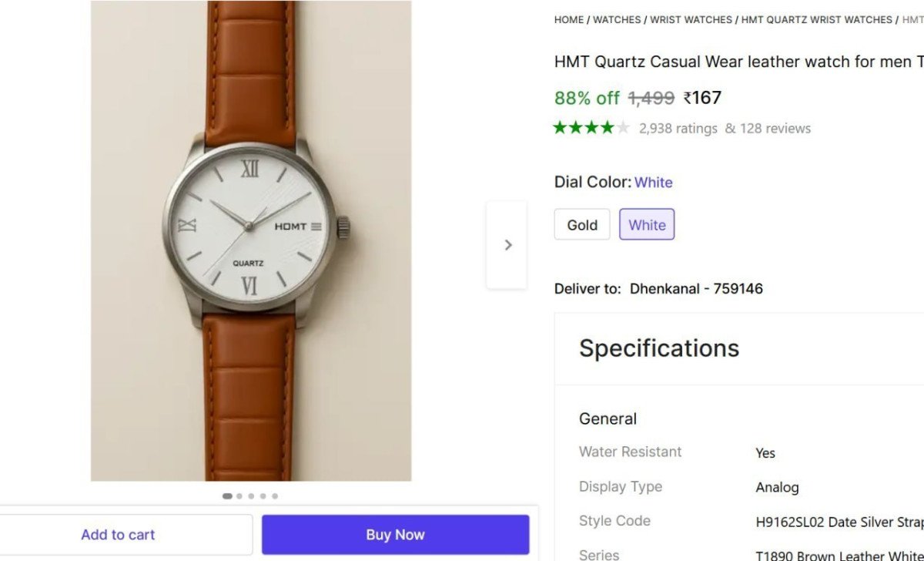Open HMT QUARTZ WRIST WATCHES breadcrumb
This screenshot has width=924, height=561.
tap(816, 19)
